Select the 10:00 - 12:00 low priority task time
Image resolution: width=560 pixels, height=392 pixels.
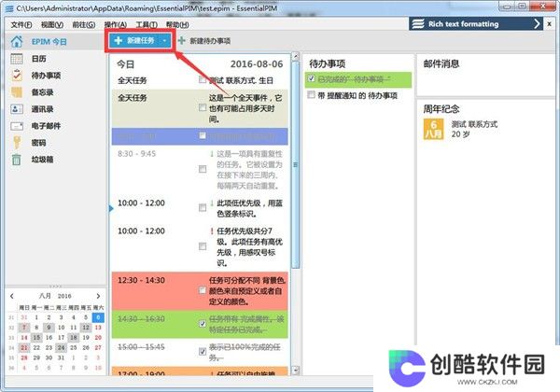142,203
